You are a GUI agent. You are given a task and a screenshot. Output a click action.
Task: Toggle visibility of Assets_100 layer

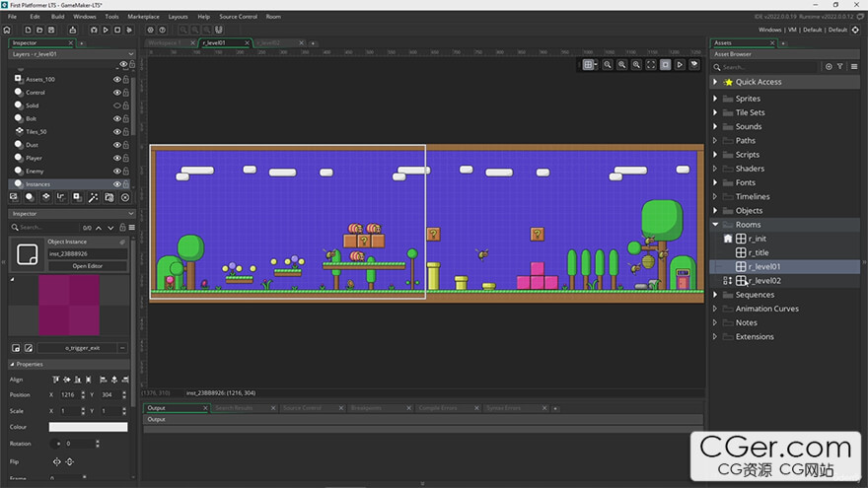click(116, 79)
